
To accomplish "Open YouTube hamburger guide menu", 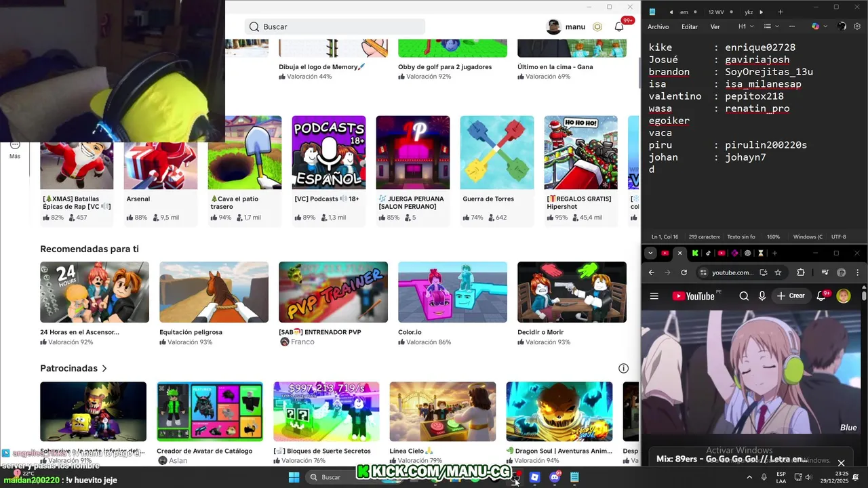I will tap(654, 296).
